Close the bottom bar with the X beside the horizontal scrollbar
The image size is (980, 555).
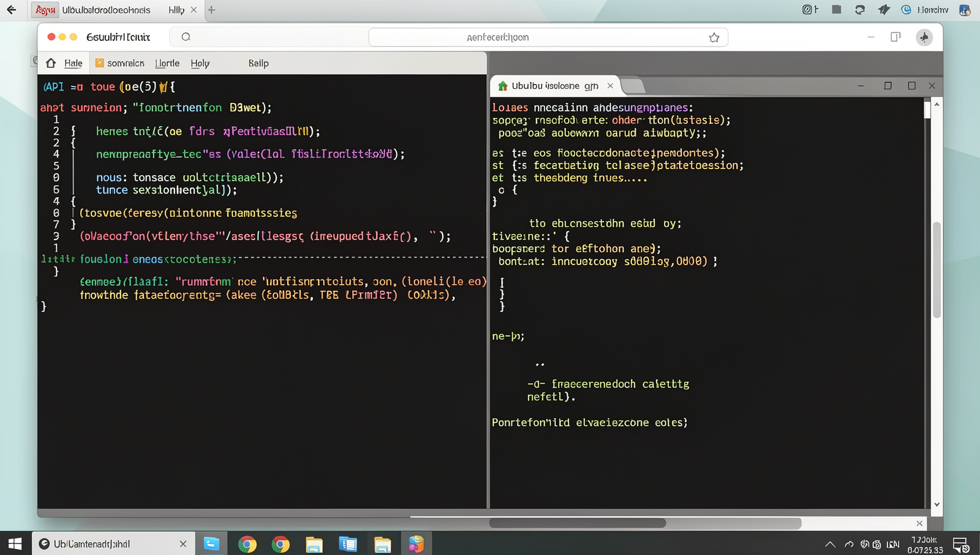tap(919, 523)
